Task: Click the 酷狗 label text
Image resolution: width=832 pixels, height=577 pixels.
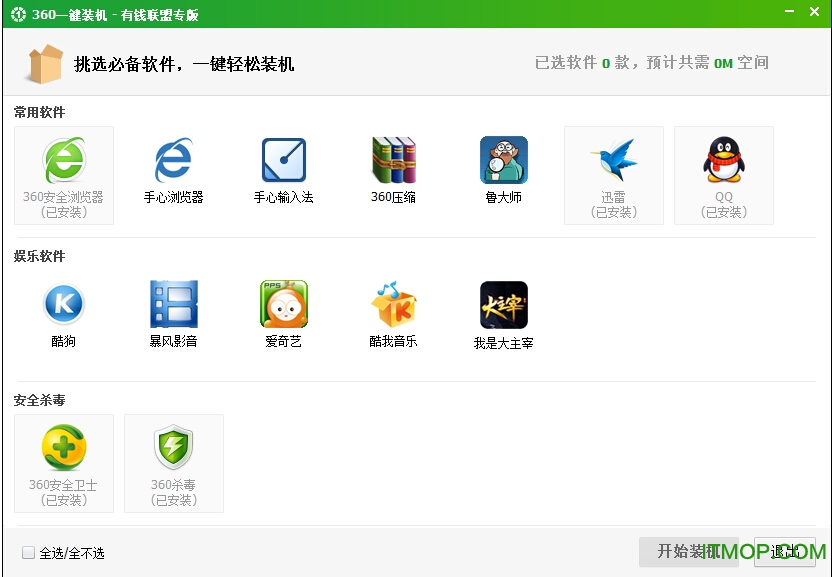Action: point(64,341)
